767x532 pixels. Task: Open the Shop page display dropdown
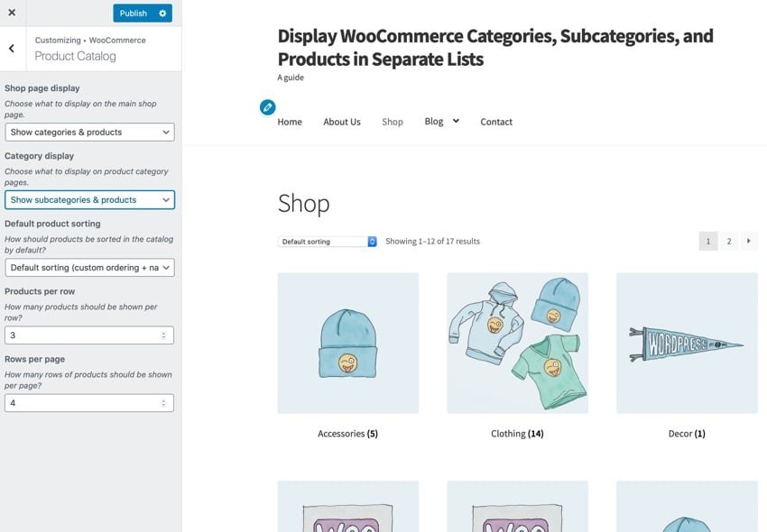point(88,132)
